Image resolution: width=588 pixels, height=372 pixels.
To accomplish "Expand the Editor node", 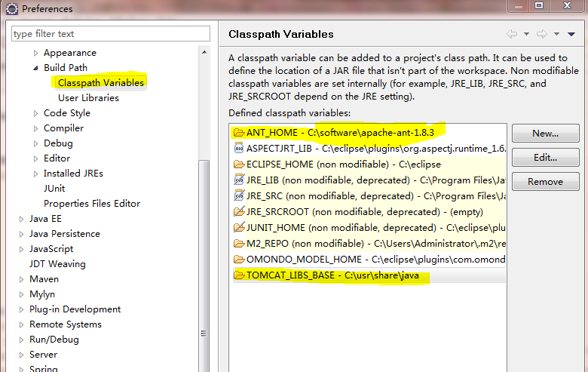I will point(35,158).
